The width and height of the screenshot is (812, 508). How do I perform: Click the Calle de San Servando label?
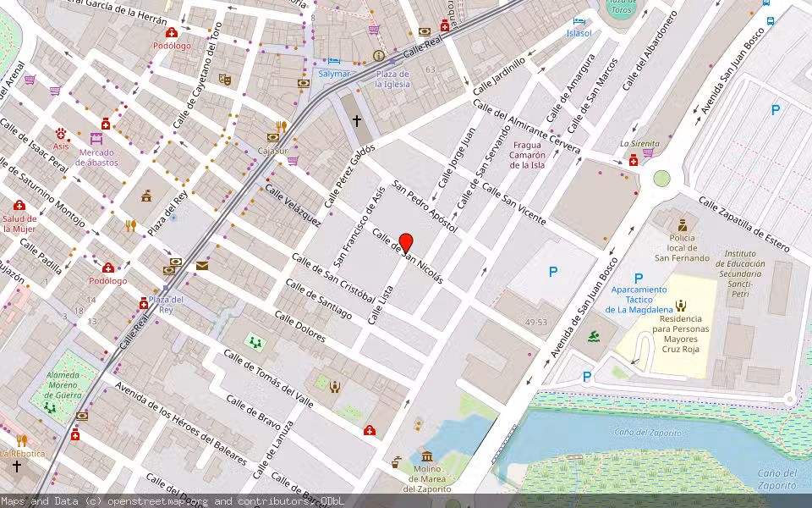click(485, 166)
